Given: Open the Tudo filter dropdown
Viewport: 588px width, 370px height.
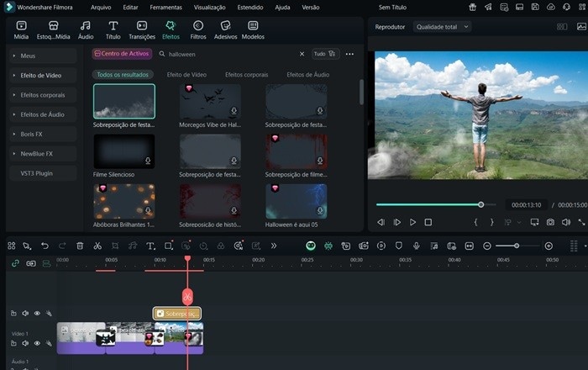Looking at the screenshot, I should (325, 54).
